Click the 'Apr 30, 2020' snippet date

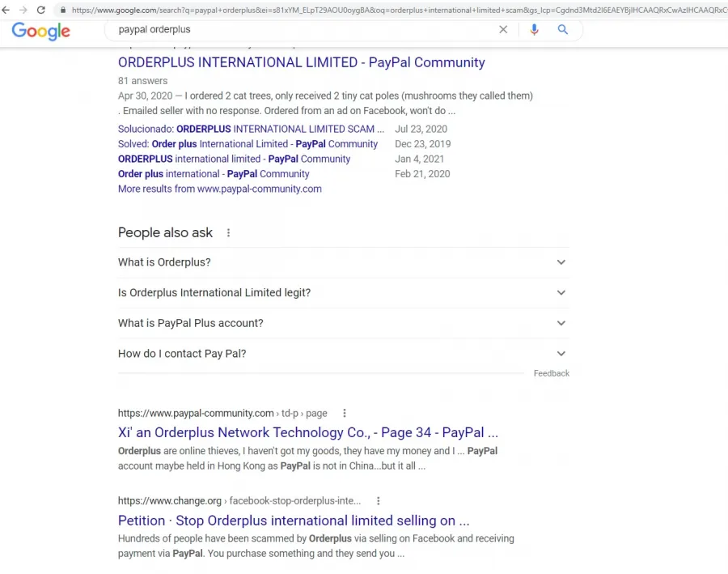pyautogui.click(x=146, y=96)
